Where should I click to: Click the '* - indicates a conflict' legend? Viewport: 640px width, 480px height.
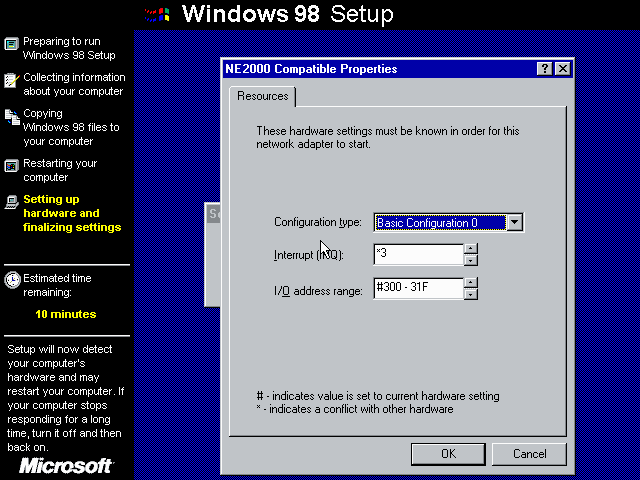355,409
